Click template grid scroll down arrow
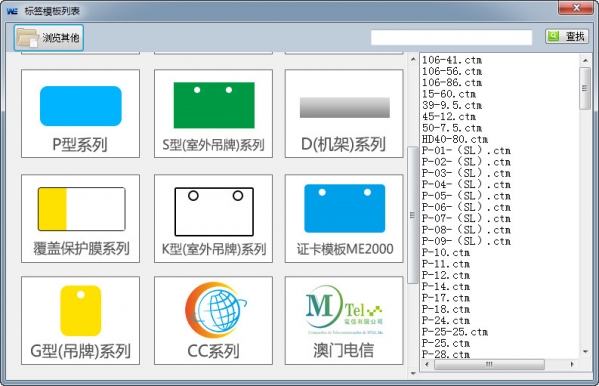 pos(413,373)
